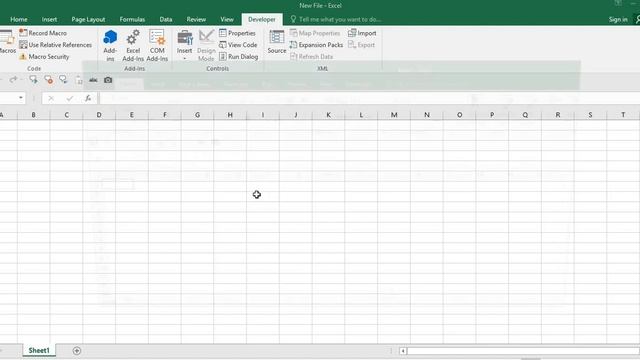The image size is (640, 360).
Task: Open the XML Source pane
Action: [x=277, y=42]
